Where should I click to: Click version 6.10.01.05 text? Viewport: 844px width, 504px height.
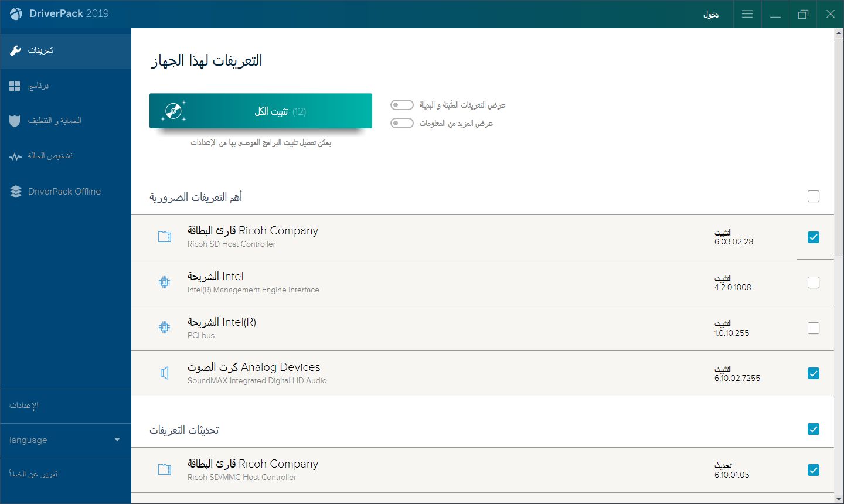(731, 475)
